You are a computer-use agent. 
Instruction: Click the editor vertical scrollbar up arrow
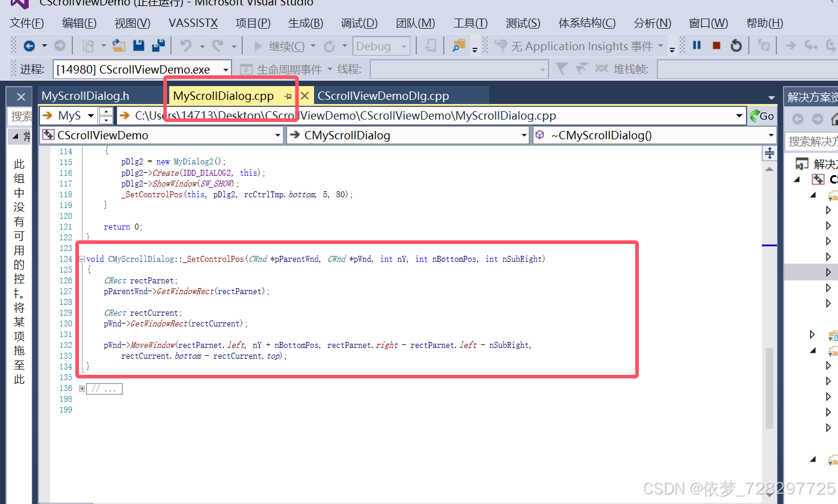tap(769, 169)
